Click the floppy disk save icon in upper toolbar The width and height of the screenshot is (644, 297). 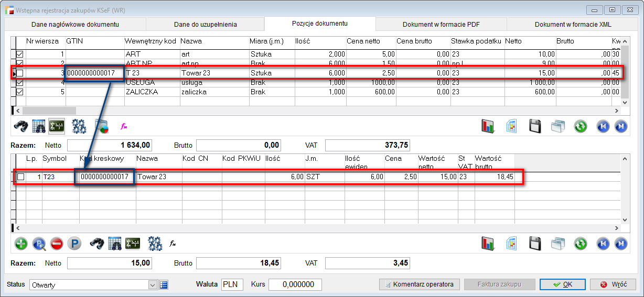pos(534,126)
